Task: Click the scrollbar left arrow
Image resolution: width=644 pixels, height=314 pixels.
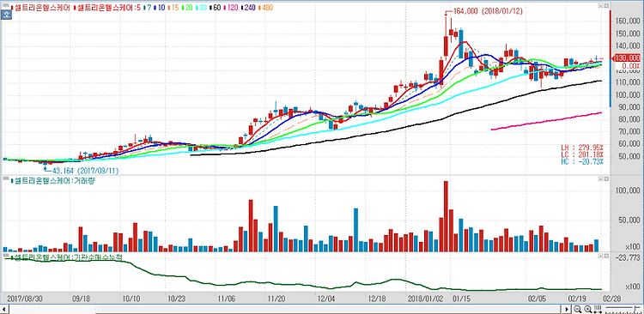Action: [x=4, y=309]
